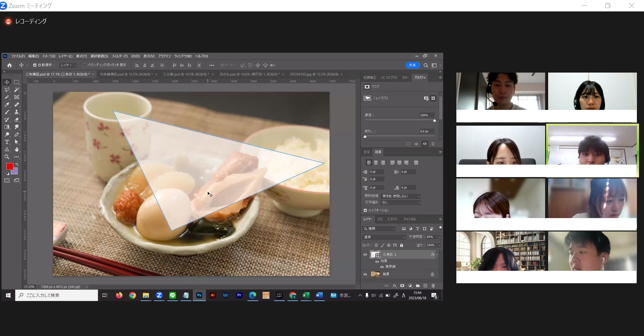Select the Rectangular Marquee tool
Viewport: 644px width, 336px height.
[x=16, y=82]
